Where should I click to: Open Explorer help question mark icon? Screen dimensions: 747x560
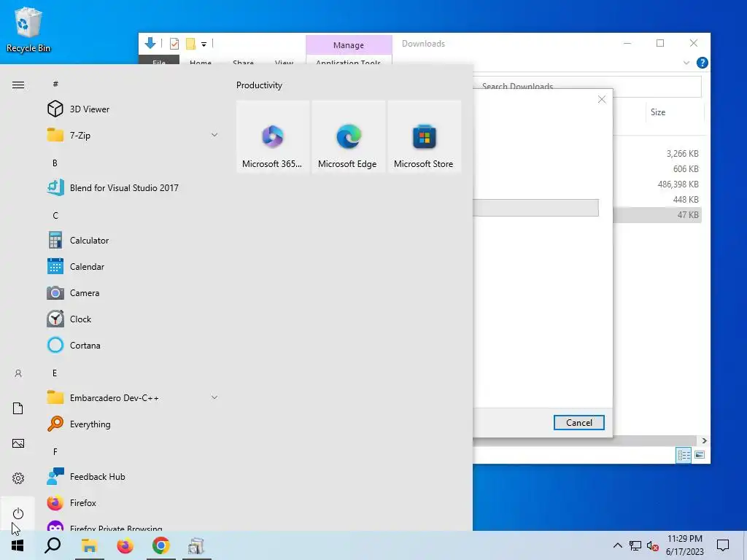(x=703, y=63)
